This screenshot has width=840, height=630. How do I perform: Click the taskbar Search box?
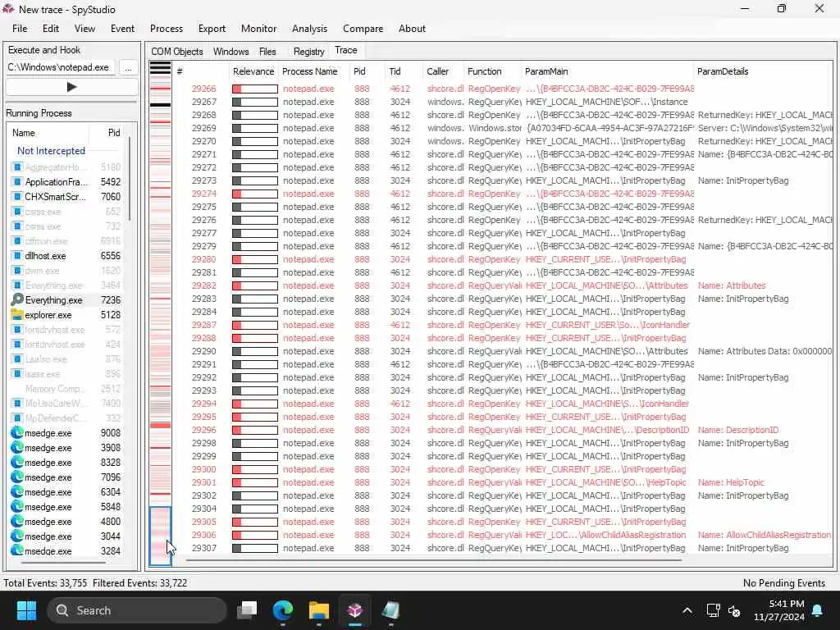[x=137, y=610]
